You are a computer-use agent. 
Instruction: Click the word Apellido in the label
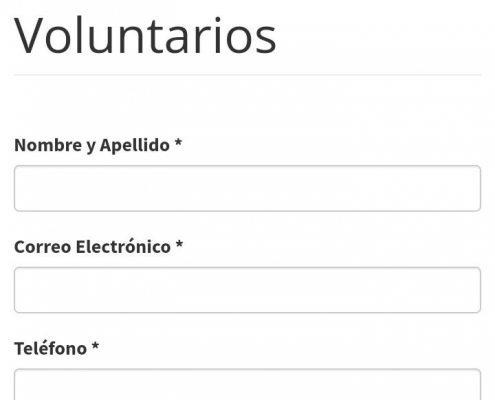(135, 145)
